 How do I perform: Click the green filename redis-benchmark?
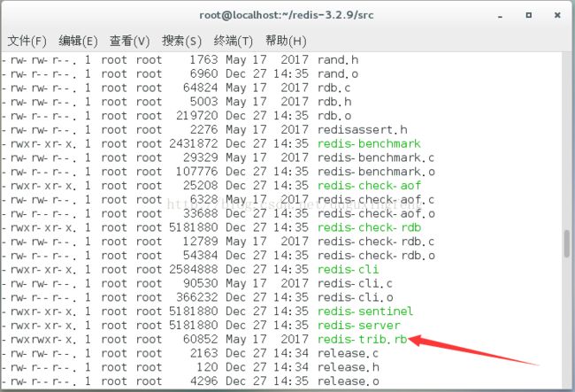tap(369, 143)
